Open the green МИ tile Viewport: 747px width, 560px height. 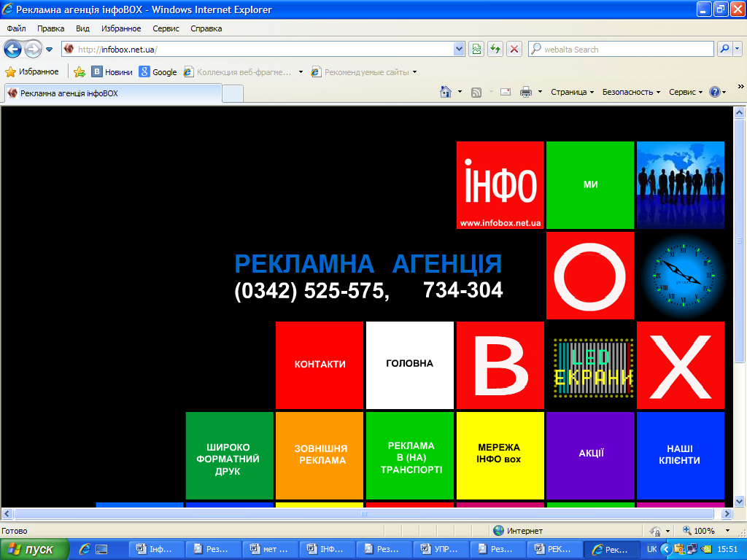(x=590, y=185)
